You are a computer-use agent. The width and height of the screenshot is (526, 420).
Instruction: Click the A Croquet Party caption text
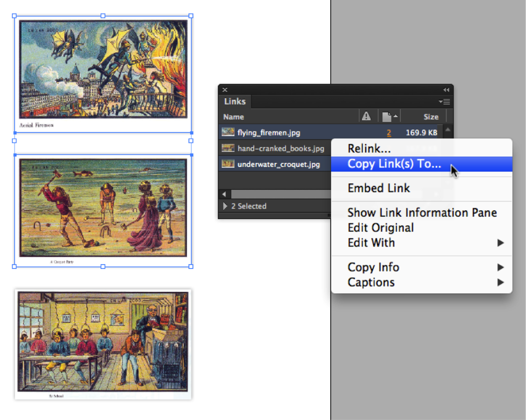tap(62, 262)
